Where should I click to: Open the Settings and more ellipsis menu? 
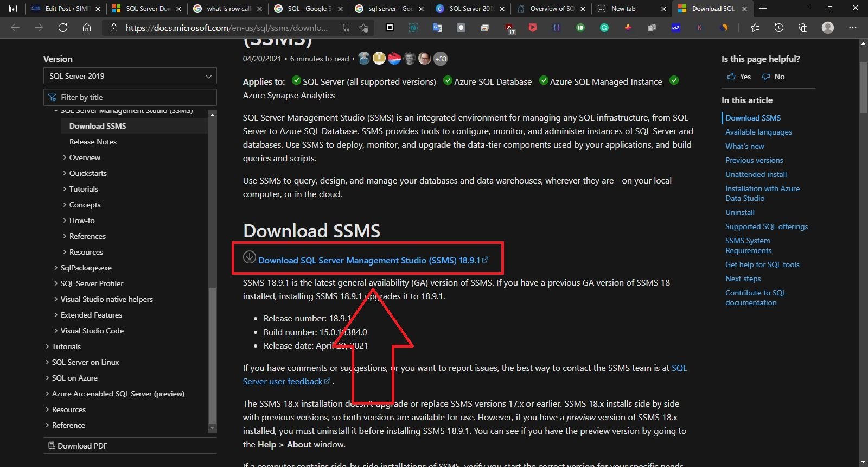[853, 28]
